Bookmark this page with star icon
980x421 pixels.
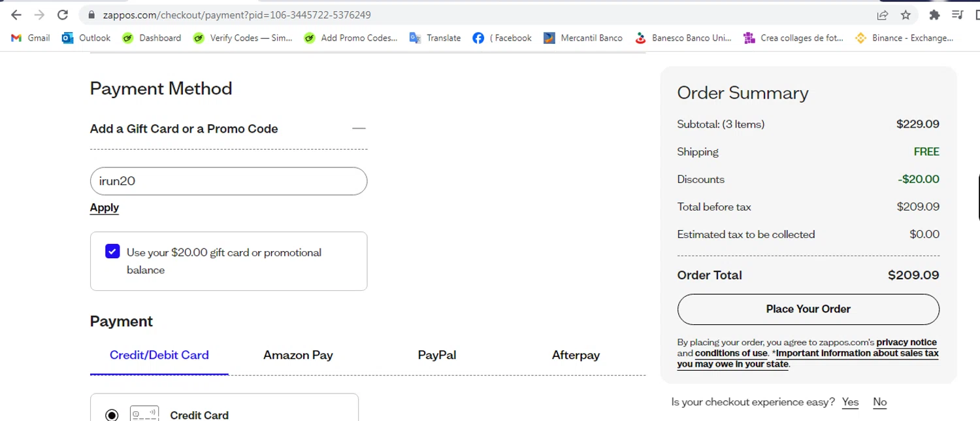(906, 14)
